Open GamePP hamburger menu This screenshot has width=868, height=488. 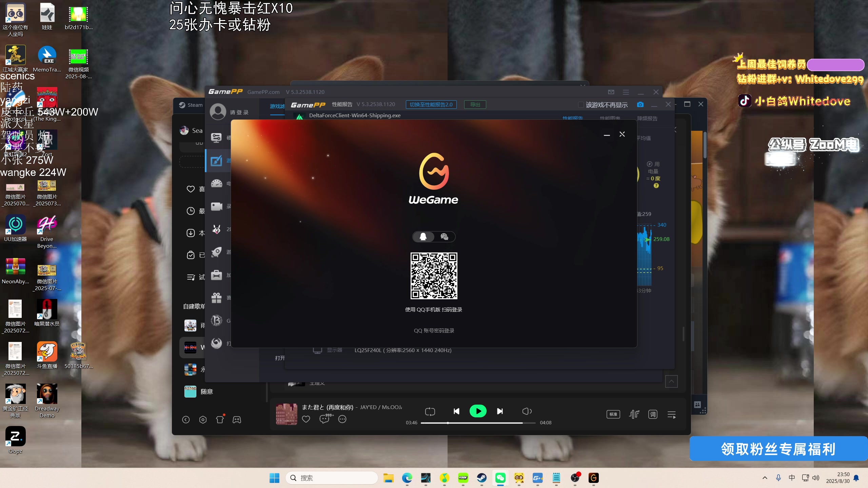[626, 92]
